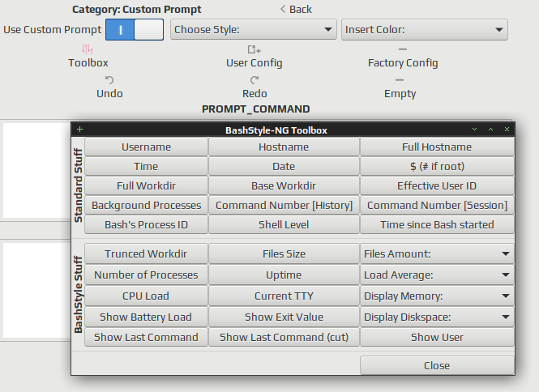Choose Show Last Command (cut)
Viewport: 539px width, 392px height.
click(x=284, y=337)
